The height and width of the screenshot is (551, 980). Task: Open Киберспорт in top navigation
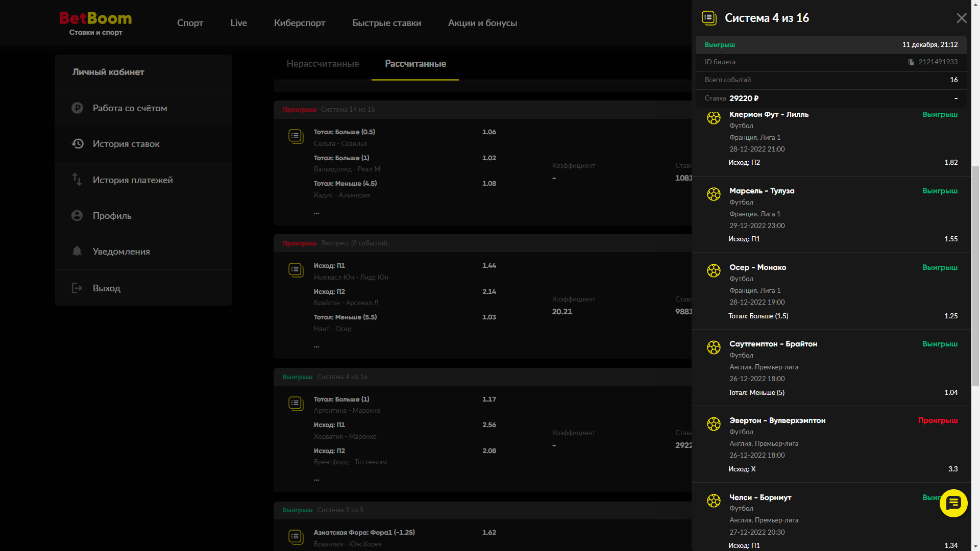(x=300, y=23)
